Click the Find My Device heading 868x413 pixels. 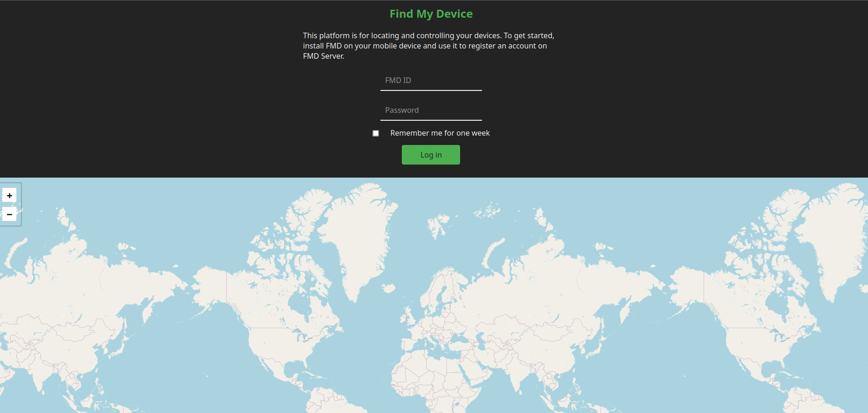pyautogui.click(x=431, y=14)
